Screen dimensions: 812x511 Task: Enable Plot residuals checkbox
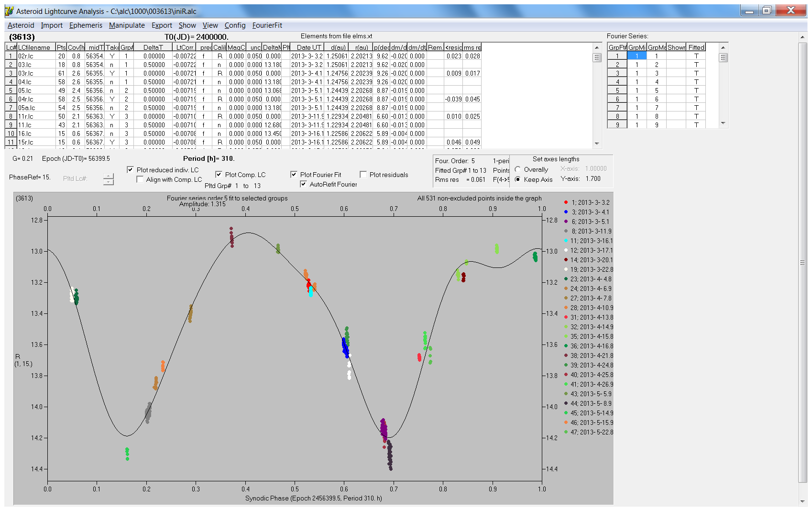[x=363, y=174]
